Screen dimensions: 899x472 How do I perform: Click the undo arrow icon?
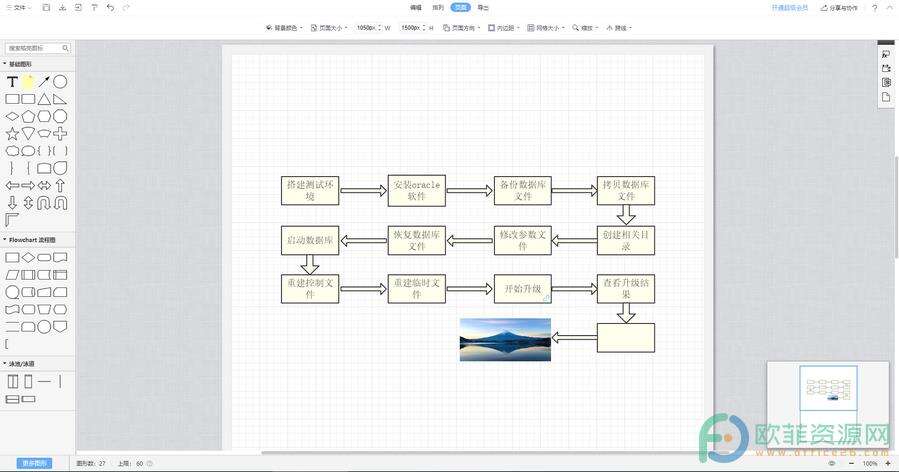(110, 7)
